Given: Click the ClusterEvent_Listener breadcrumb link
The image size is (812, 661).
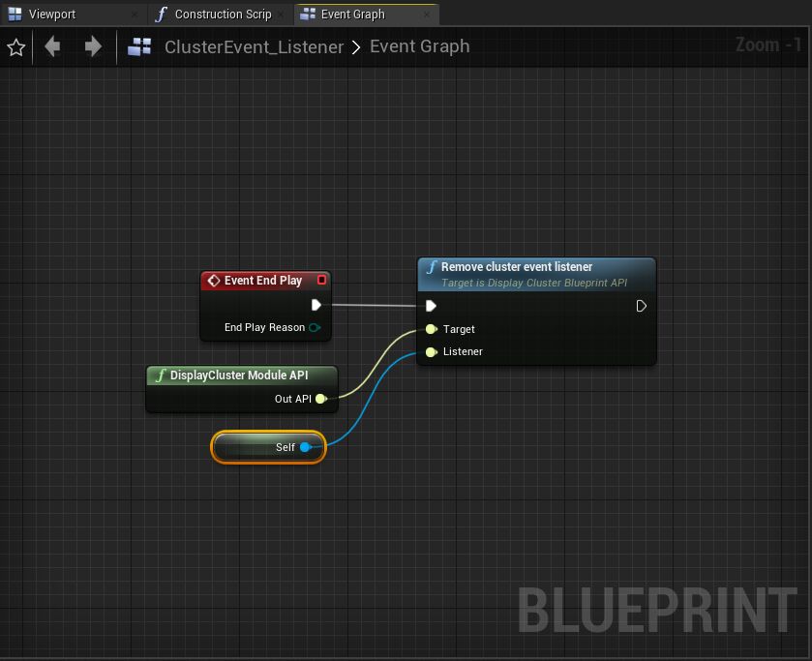Looking at the screenshot, I should 252,46.
